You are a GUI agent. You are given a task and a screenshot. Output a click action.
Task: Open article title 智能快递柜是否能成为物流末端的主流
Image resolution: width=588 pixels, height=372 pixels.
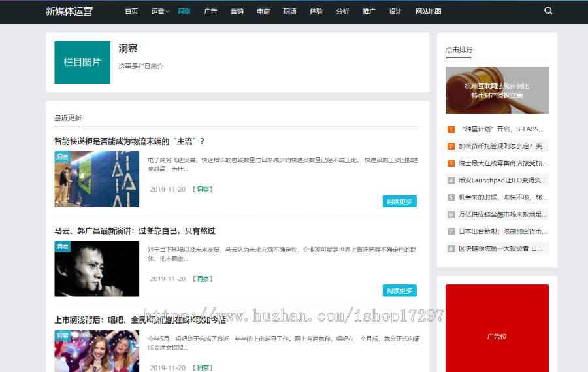[x=130, y=141]
